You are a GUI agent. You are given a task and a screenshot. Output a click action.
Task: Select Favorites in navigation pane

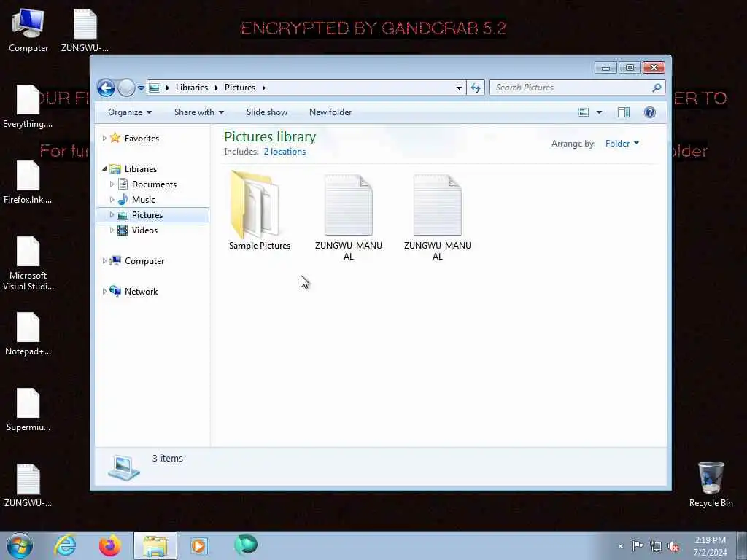[x=142, y=138]
